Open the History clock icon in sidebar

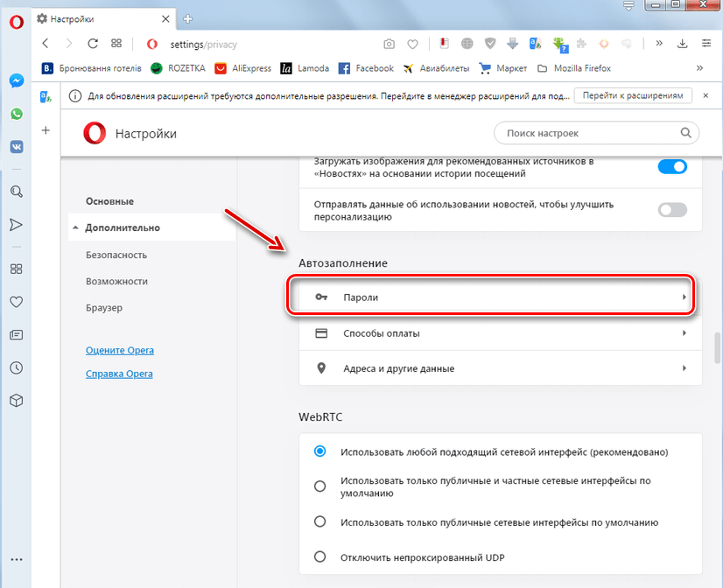click(16, 367)
